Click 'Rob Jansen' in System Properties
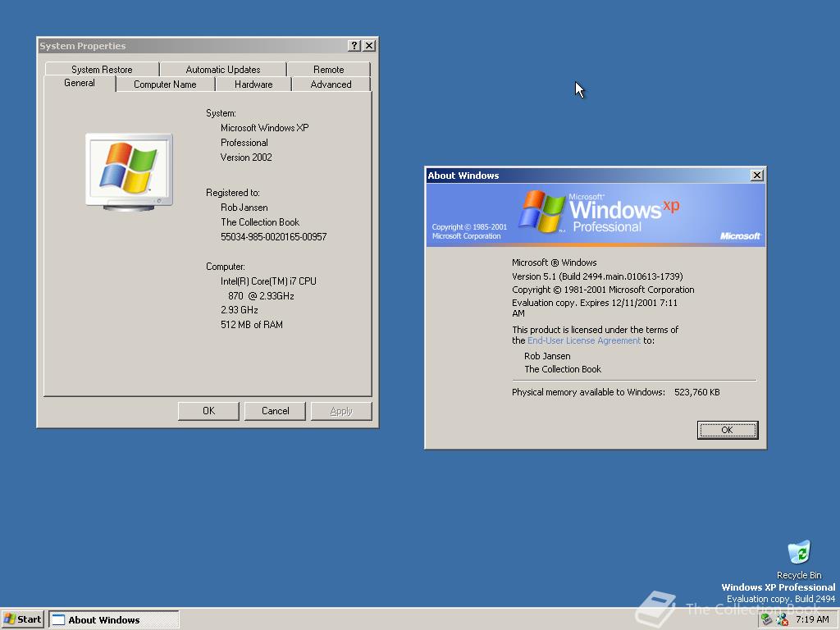The height and width of the screenshot is (630, 840). pos(244,208)
